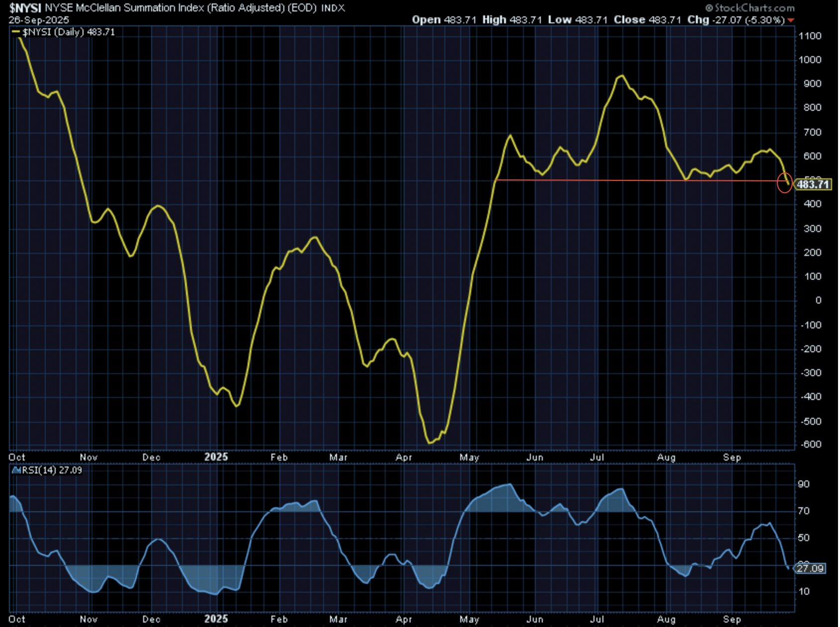Viewport: 840px width, 627px height.
Task: Click the 1100 label on price axis
Action: coord(810,36)
